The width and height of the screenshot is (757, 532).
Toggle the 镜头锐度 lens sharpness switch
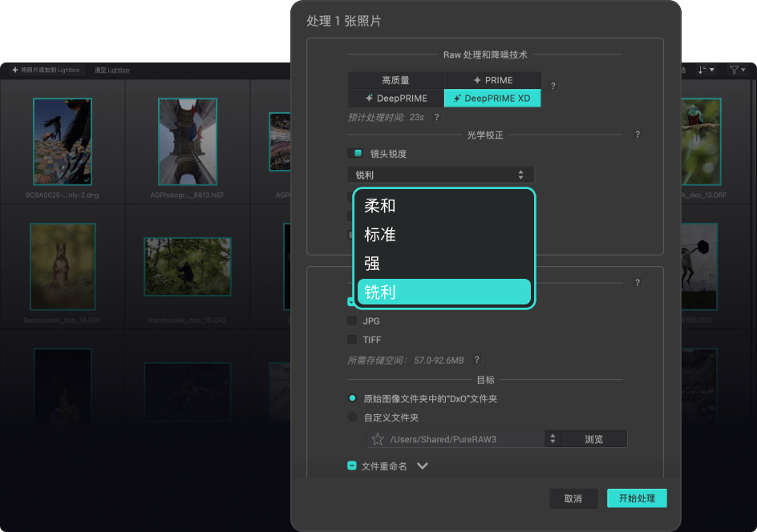(354, 153)
